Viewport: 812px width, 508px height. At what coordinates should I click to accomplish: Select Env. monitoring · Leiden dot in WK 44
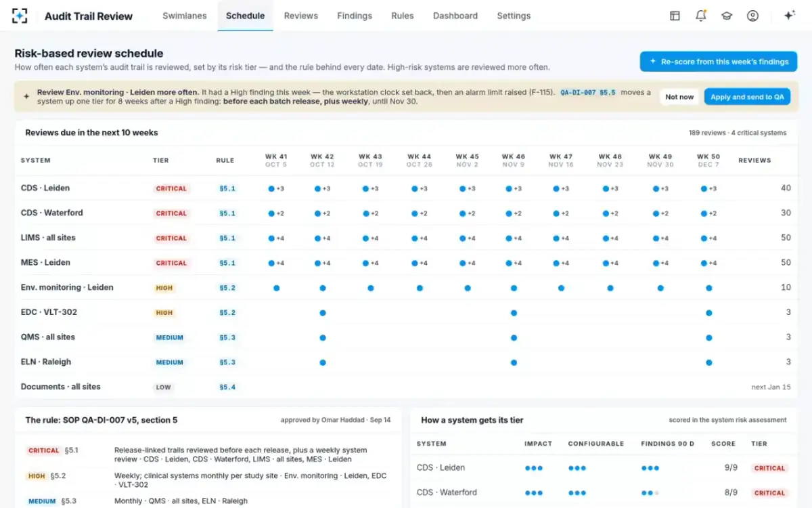(x=420, y=288)
